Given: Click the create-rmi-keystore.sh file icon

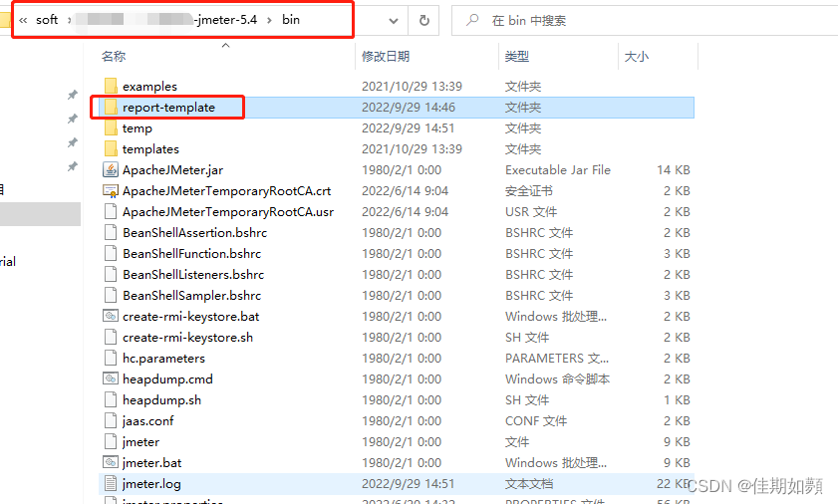Looking at the screenshot, I should (x=110, y=337).
